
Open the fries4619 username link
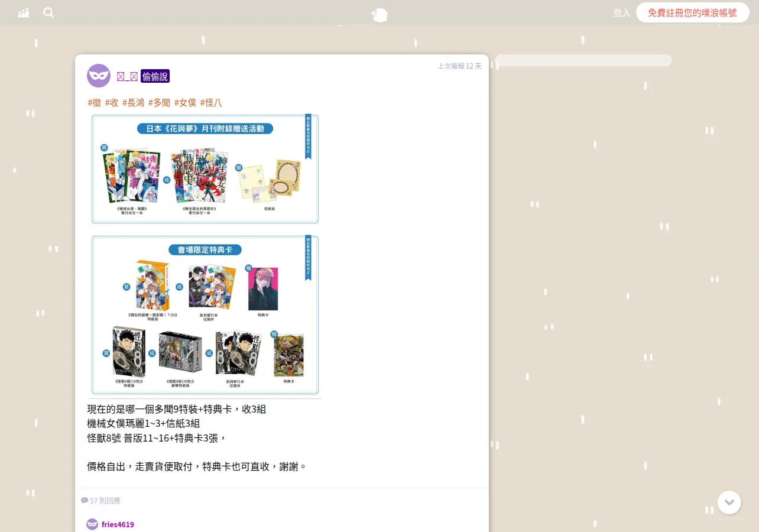tap(118, 524)
